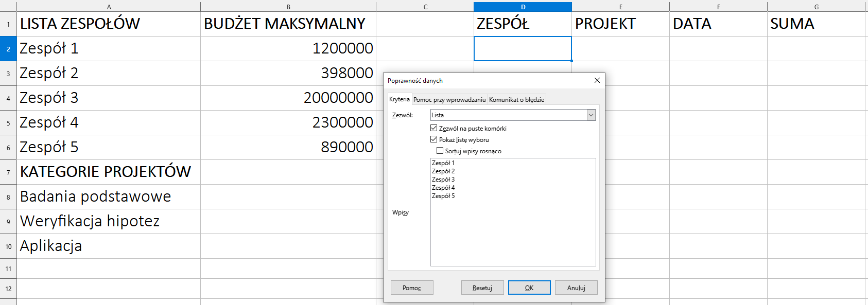Click column G header

[816, 7]
